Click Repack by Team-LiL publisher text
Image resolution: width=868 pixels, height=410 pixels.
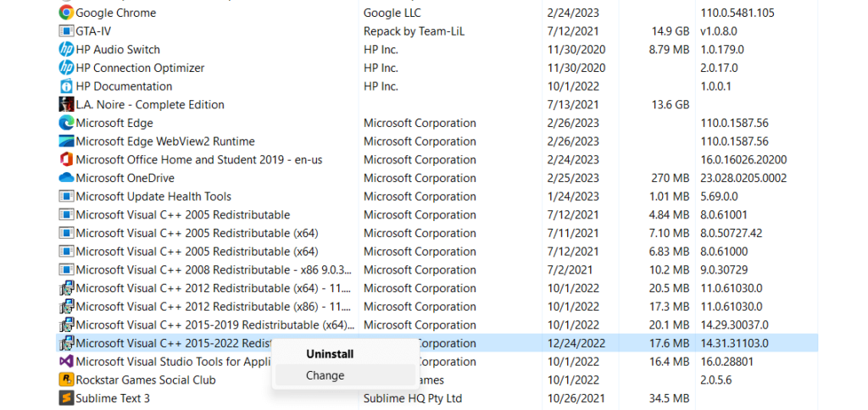tap(414, 31)
